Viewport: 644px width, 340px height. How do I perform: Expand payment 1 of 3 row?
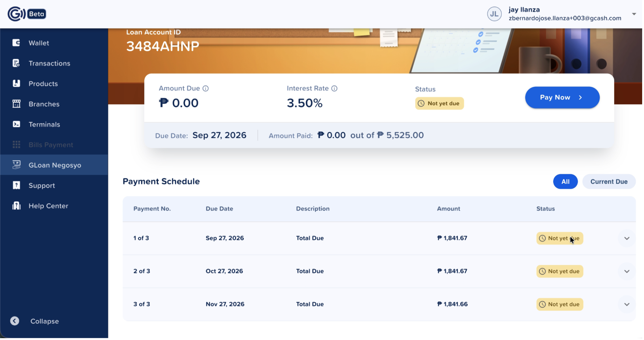[627, 238]
